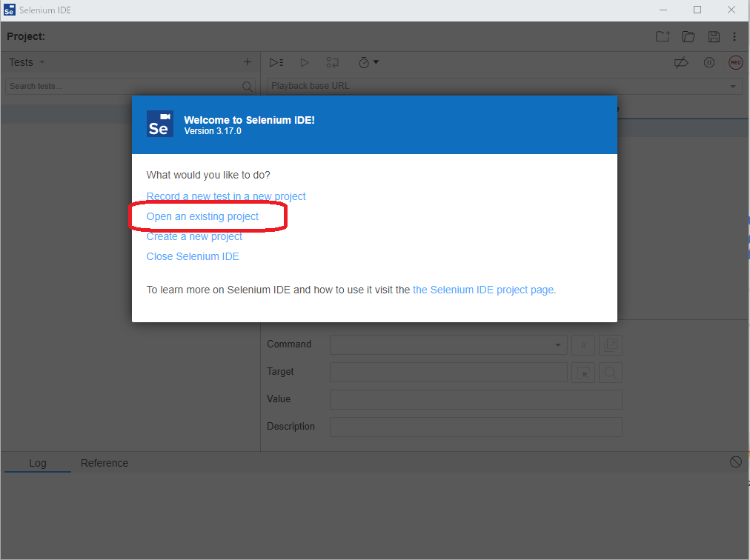Screen dimensions: 750x560
Task: Add a new test with plus icon
Action: tap(248, 62)
